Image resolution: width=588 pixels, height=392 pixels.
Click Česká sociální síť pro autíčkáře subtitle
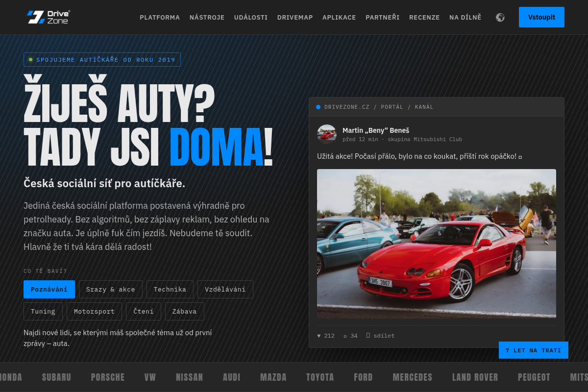tap(104, 183)
